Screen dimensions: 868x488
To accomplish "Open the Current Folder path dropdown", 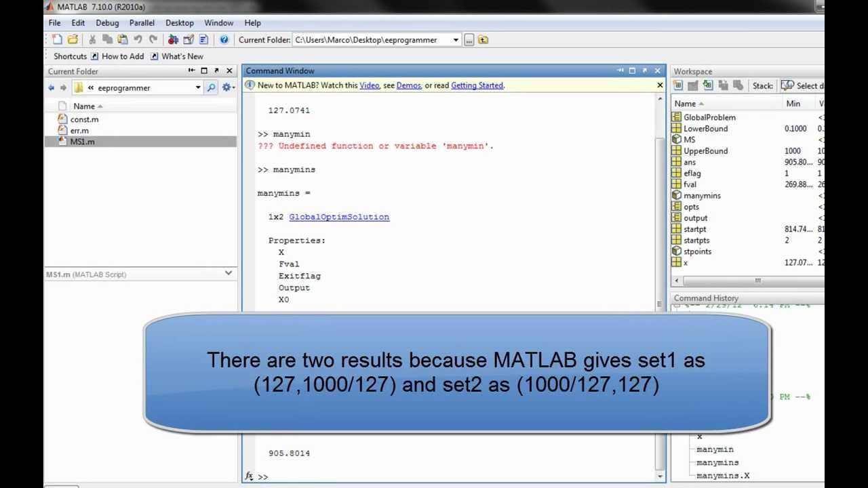I will (456, 40).
